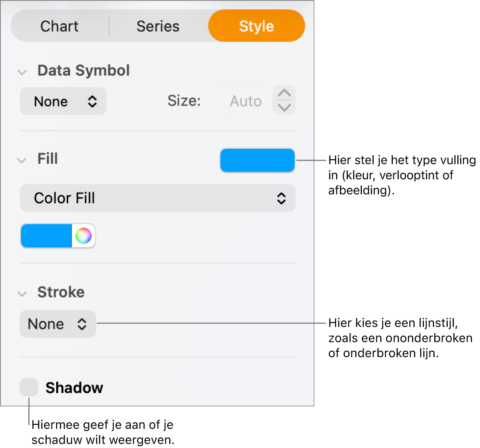Open the color wheel picker
This screenshot has height=448, width=480.
coord(83,236)
